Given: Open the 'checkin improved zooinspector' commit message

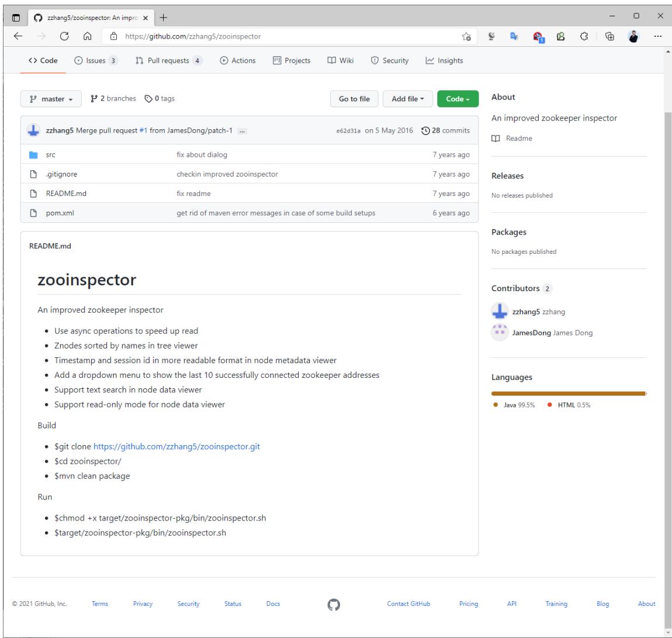Looking at the screenshot, I should 227,174.
